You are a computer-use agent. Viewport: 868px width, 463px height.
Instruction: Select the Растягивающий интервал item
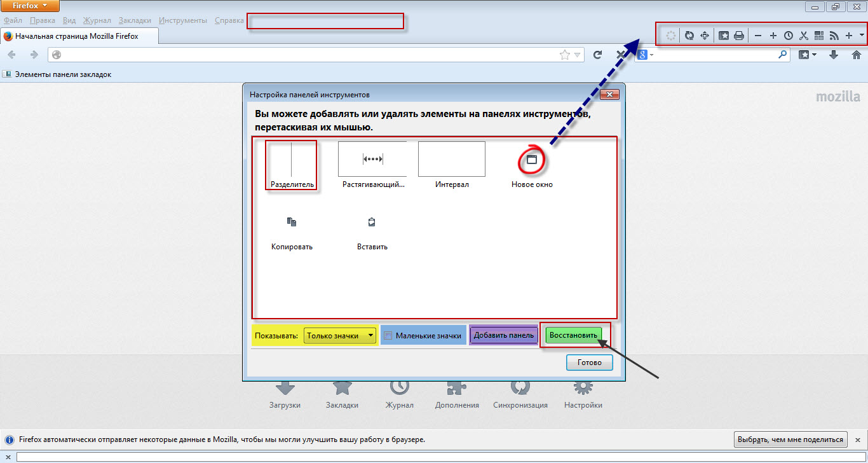point(372,165)
